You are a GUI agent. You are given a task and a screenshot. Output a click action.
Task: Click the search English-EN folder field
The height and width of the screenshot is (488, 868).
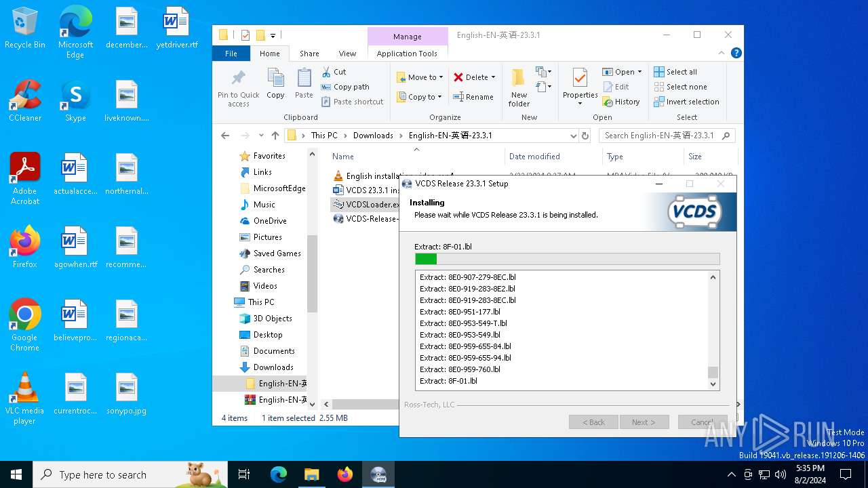point(667,136)
